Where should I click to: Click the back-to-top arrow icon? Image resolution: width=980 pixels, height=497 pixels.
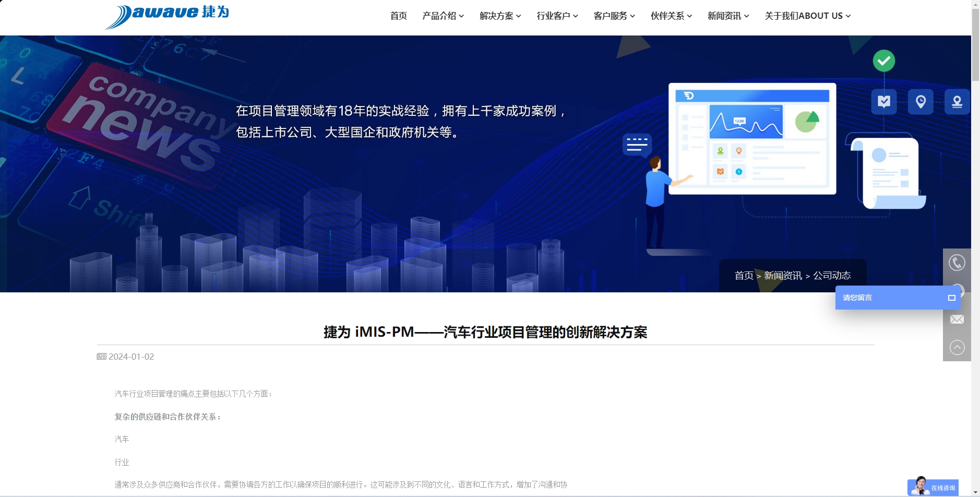(x=957, y=347)
